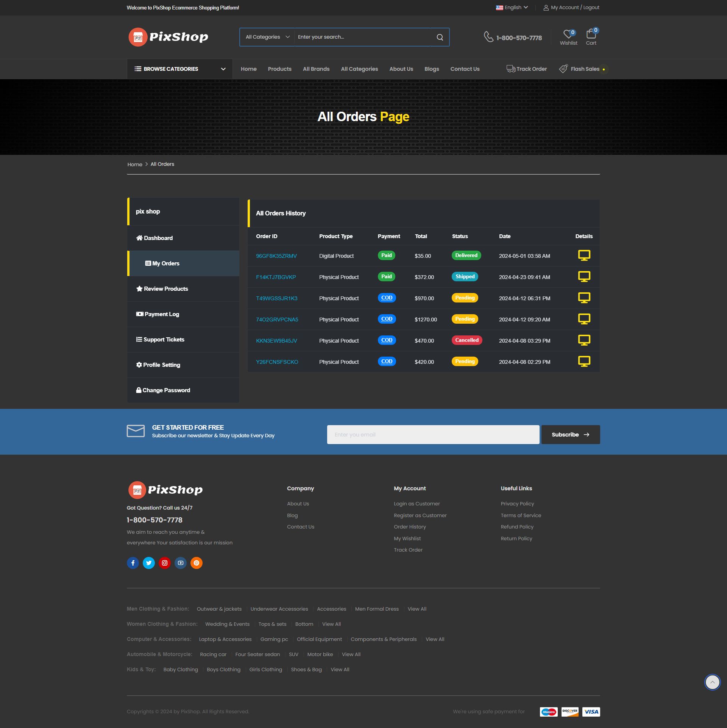Click the search magnifier icon
727x728 pixels.
coord(440,37)
